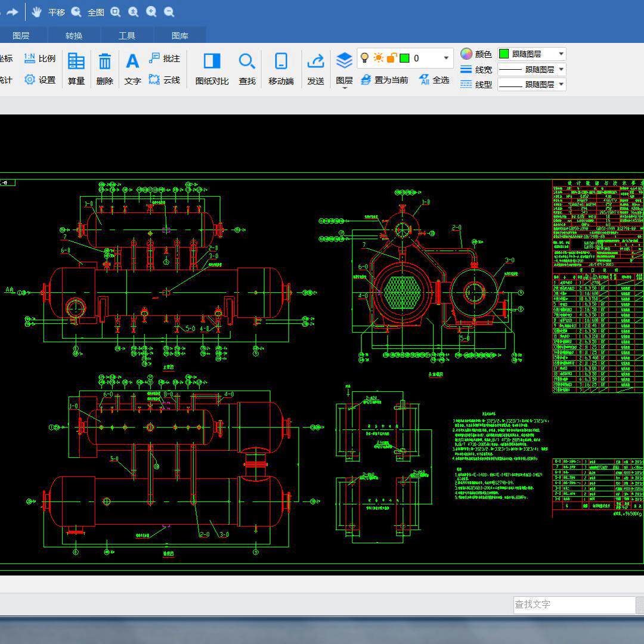Click the 全选 select all button
644x644 pixels.
(434, 80)
